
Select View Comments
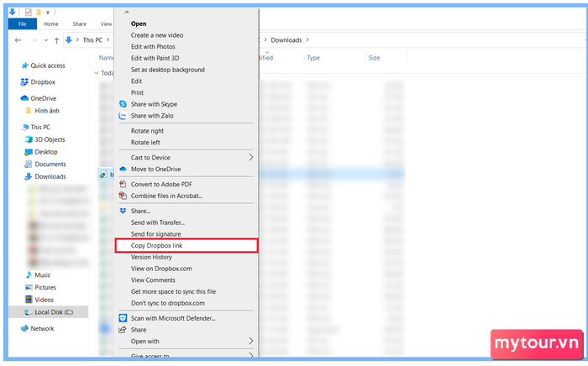pos(153,280)
